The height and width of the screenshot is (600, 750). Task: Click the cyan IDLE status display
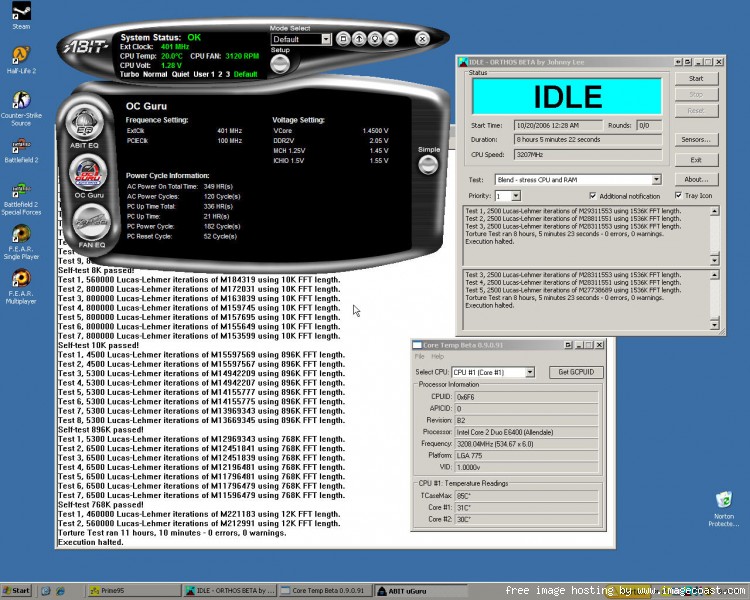click(567, 96)
